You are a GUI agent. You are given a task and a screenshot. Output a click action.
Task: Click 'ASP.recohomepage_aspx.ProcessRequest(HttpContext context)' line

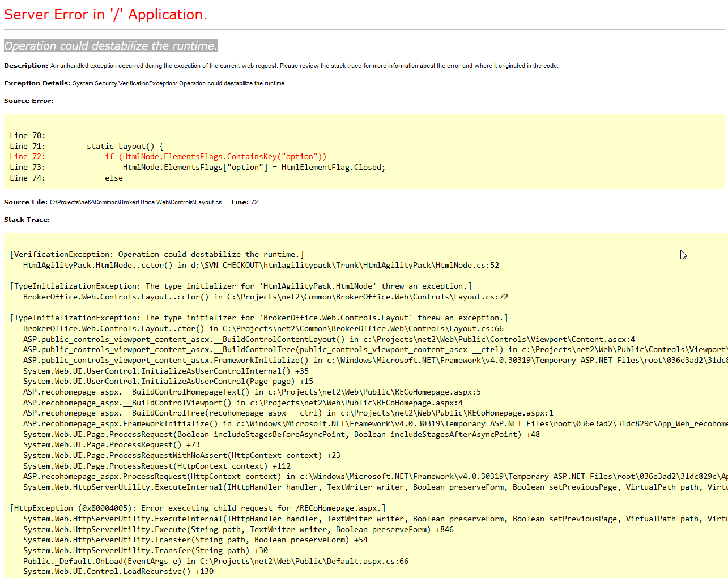[x=376, y=476]
